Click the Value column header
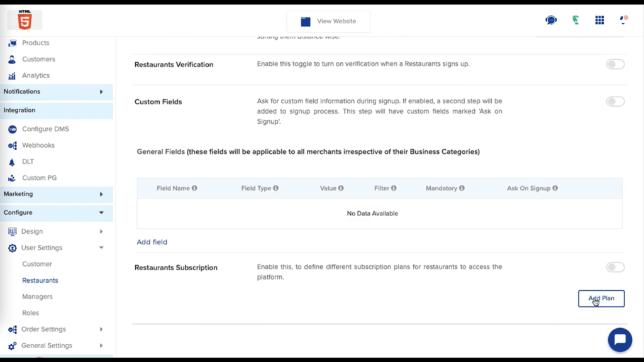The height and width of the screenshot is (362, 644). (328, 188)
